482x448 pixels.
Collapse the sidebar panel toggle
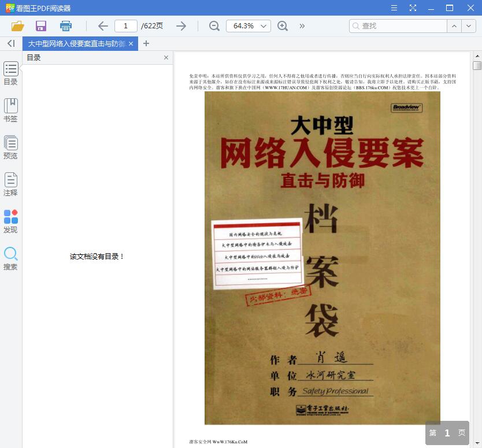(x=11, y=43)
